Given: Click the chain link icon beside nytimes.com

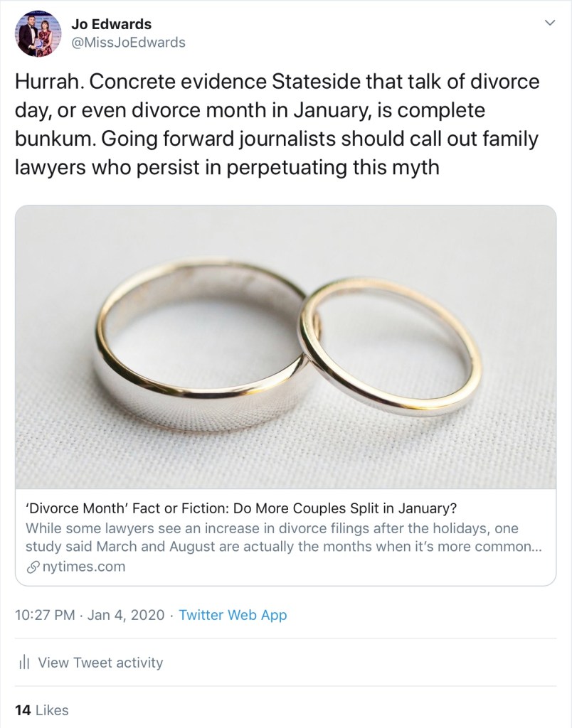Looking at the screenshot, I should pyautogui.click(x=32, y=567).
